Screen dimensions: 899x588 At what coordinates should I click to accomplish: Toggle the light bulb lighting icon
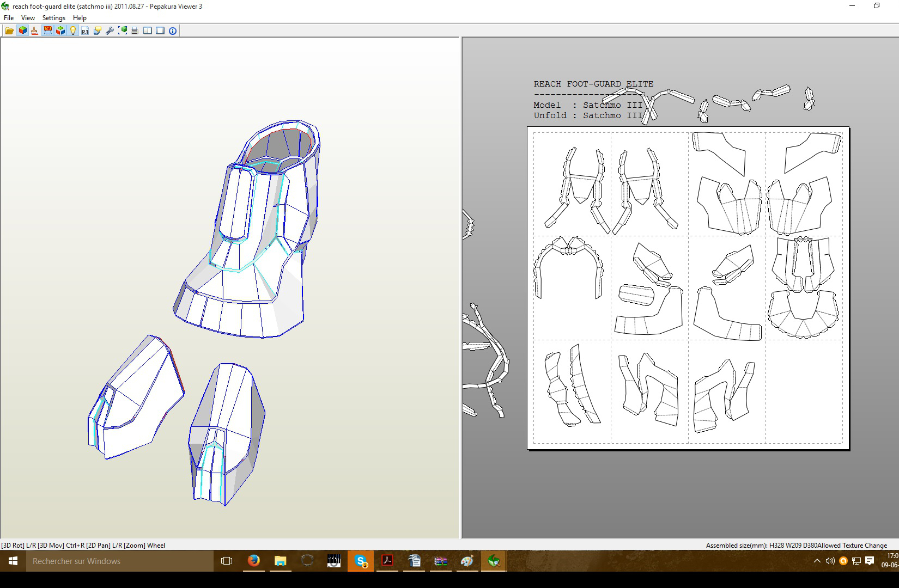(x=72, y=30)
